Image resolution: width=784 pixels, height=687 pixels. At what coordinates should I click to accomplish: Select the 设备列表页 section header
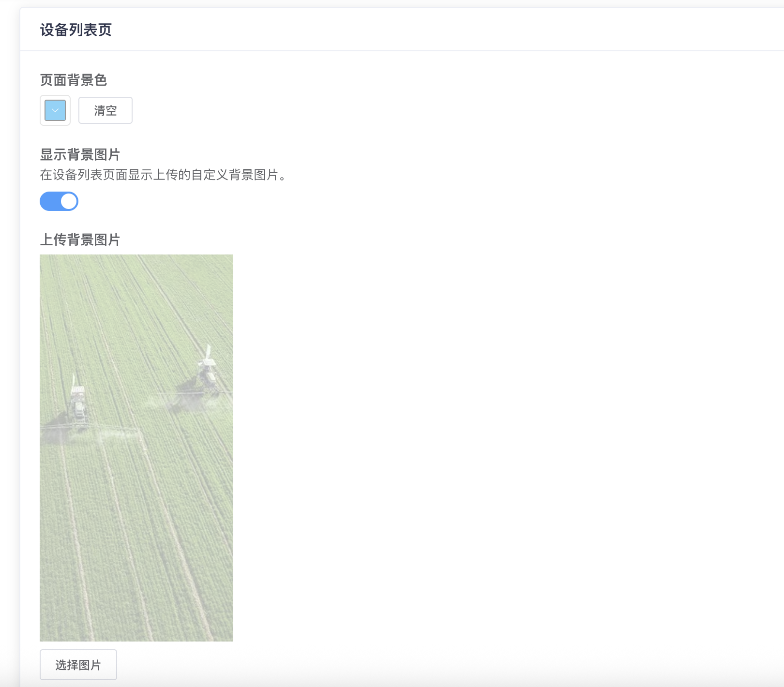[x=76, y=30]
